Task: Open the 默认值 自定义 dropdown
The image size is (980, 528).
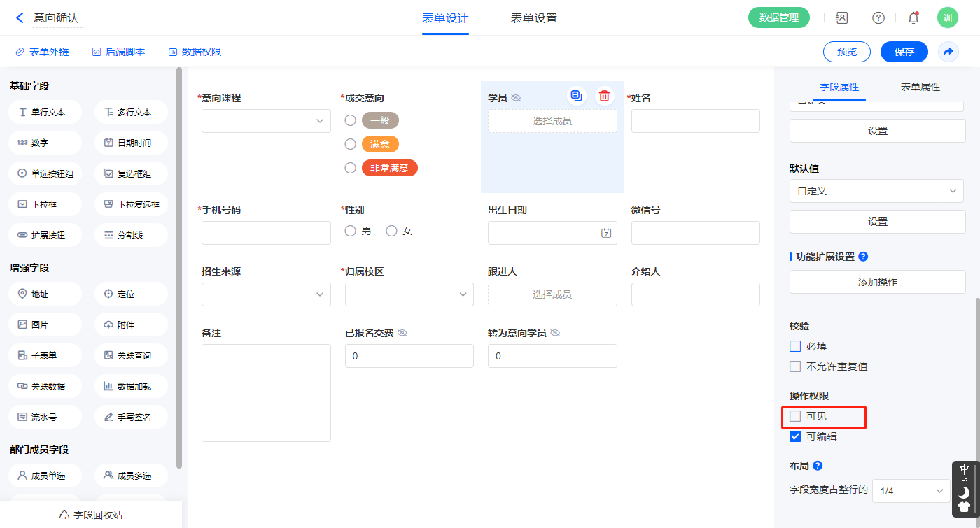Action: [877, 191]
